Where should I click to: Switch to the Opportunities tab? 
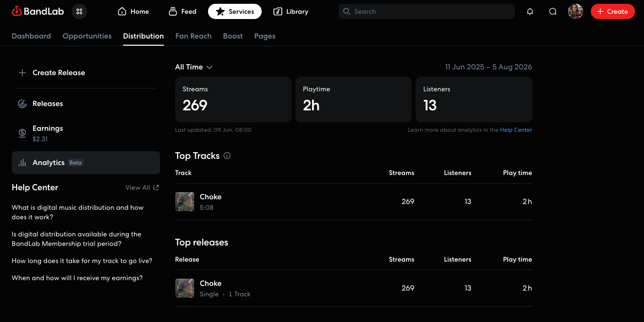[87, 36]
